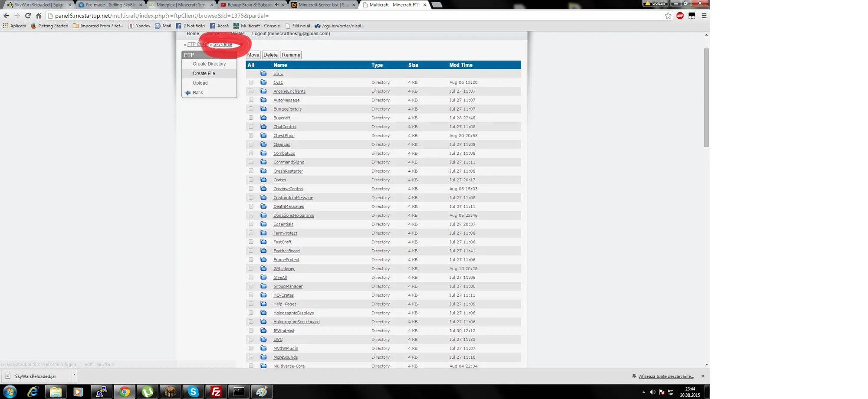This screenshot has width=868, height=399.
Task: Show hidden system tray icons arrow
Action: [x=643, y=392]
